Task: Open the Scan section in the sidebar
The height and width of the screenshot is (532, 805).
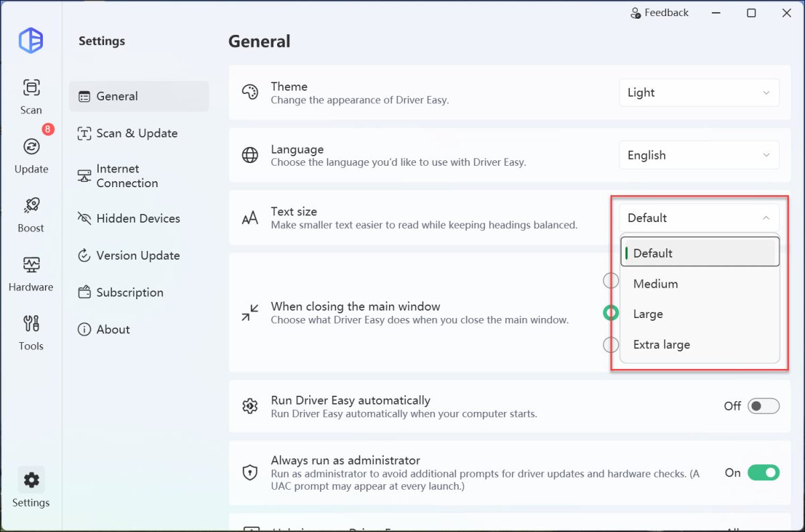Action: click(x=31, y=96)
